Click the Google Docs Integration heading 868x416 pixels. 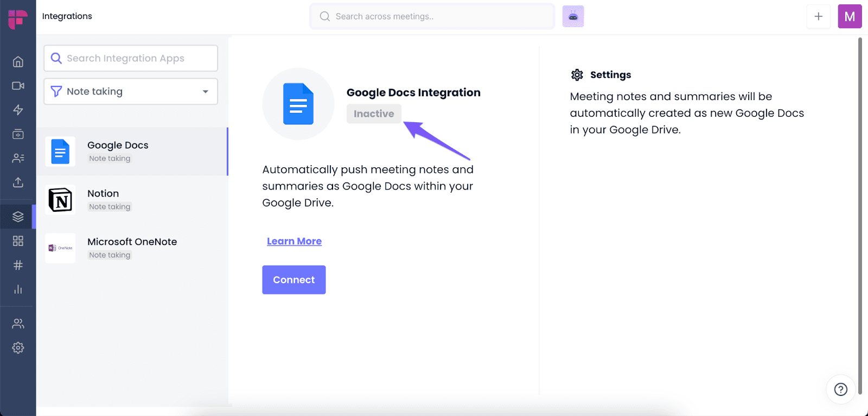pos(413,92)
